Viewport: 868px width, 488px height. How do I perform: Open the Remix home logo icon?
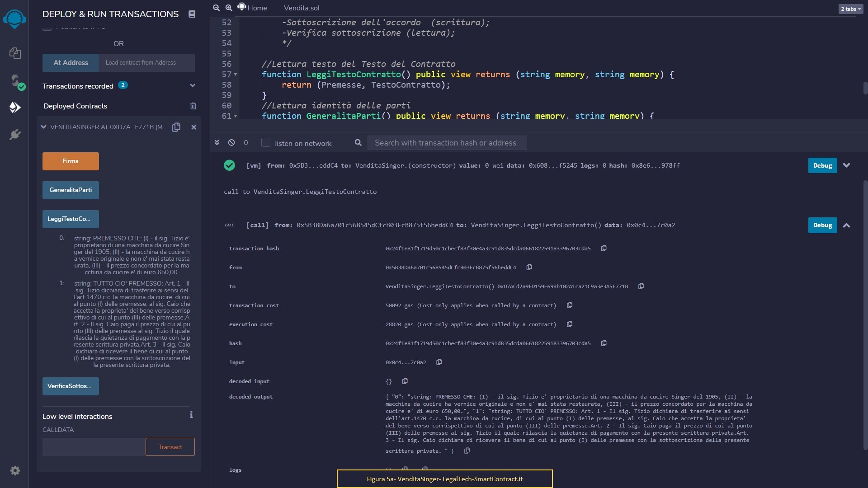(14, 19)
